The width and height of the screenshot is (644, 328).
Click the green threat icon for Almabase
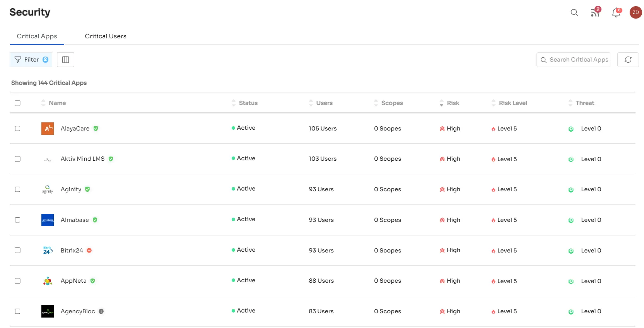pyautogui.click(x=571, y=220)
